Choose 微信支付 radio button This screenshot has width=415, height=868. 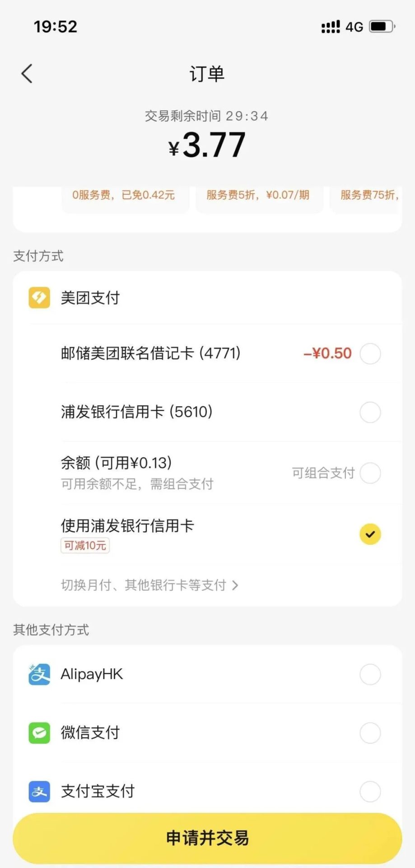coord(370,733)
